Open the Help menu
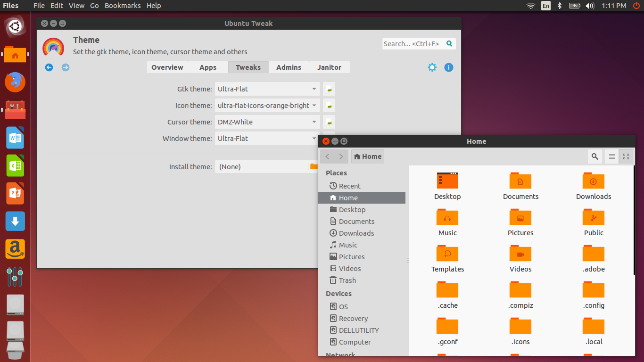Screen dimensions: 644x362 click(x=154, y=6)
